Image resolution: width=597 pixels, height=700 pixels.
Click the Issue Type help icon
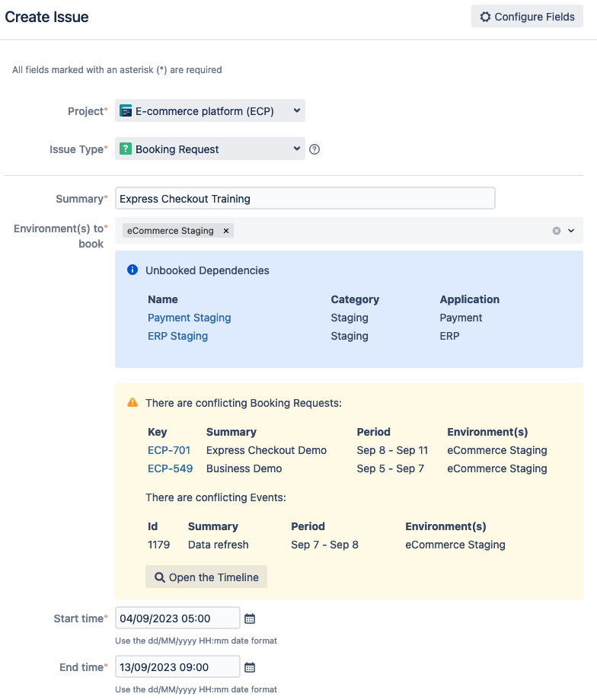point(314,149)
